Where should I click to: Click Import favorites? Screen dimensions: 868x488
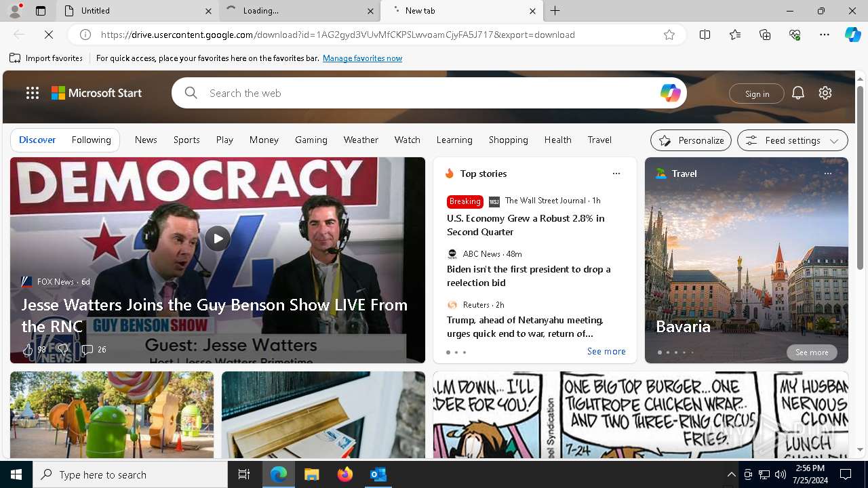pyautogui.click(x=46, y=58)
